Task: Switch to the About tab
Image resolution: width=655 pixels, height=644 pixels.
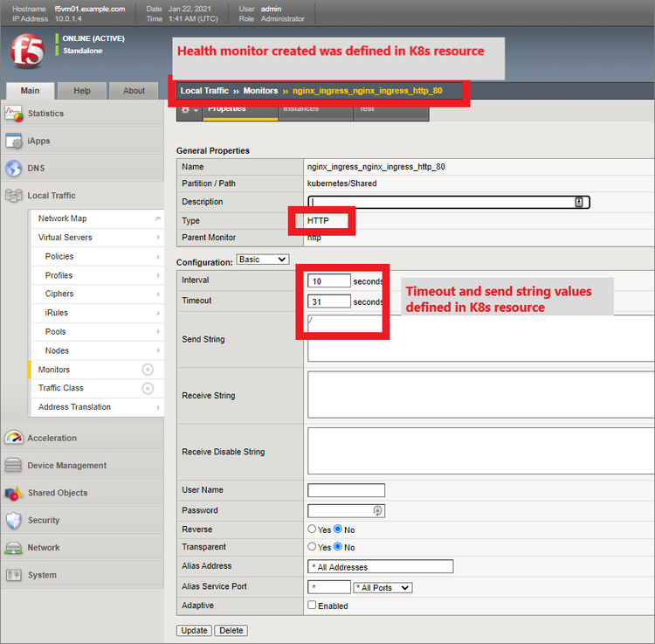Action: coord(134,91)
